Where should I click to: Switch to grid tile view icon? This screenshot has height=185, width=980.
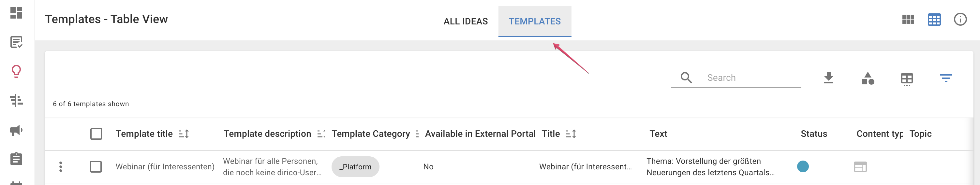908,19
